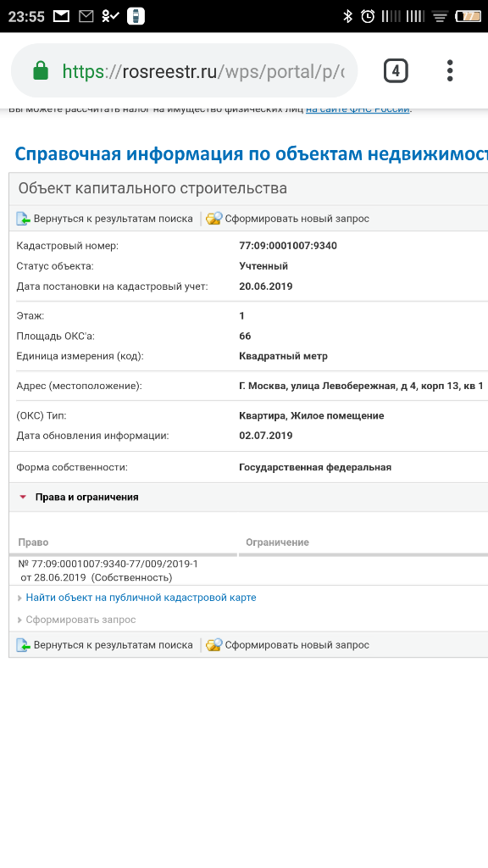
Task: Select the registration date 20.06.2019
Action: click(265, 287)
